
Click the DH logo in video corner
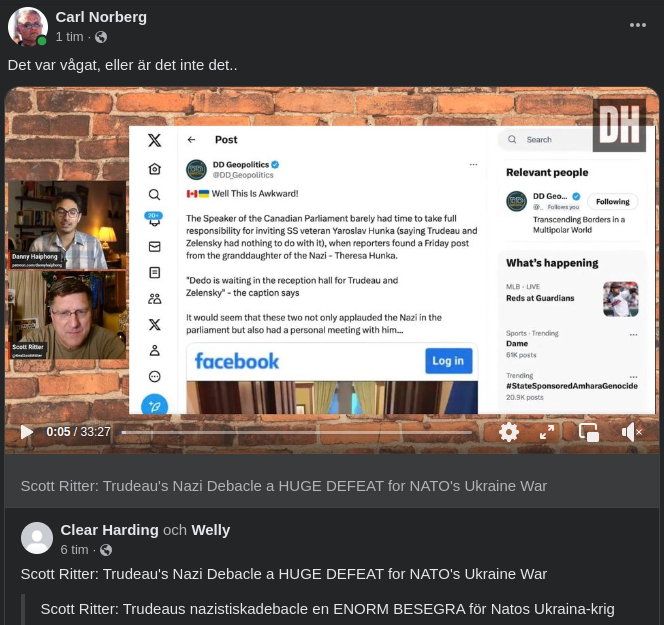click(x=618, y=125)
